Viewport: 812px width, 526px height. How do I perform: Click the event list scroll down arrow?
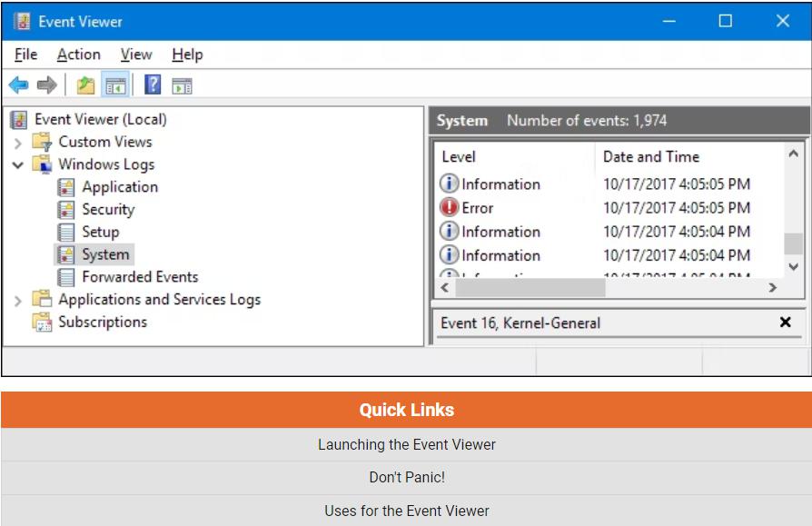793,266
